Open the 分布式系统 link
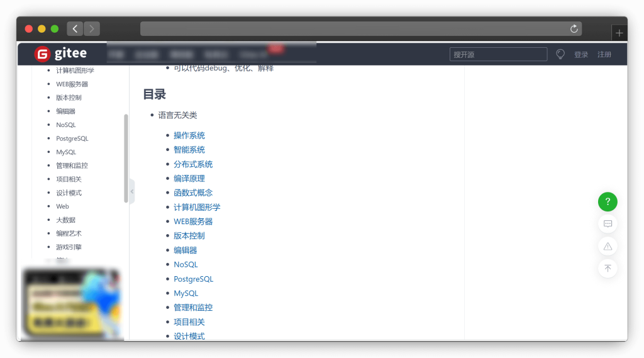The width and height of the screenshot is (644, 358). pos(193,164)
